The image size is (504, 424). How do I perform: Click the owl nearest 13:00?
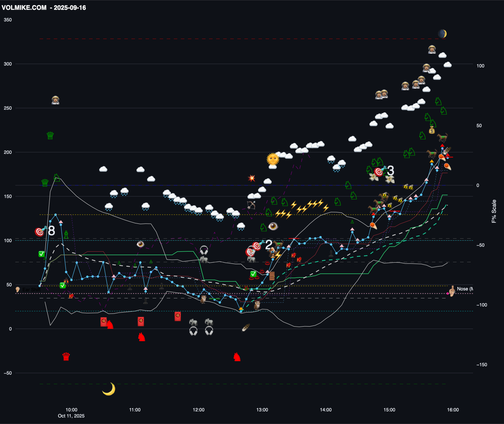pyautogui.click(x=257, y=305)
